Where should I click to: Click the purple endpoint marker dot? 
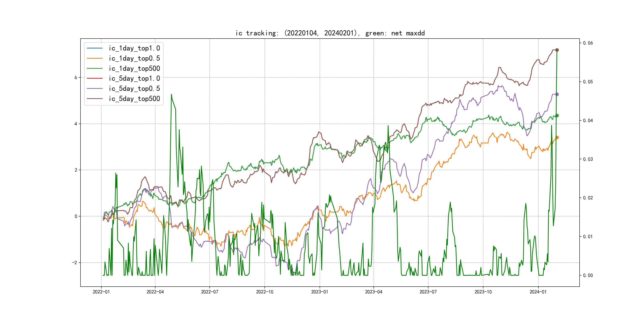click(557, 94)
